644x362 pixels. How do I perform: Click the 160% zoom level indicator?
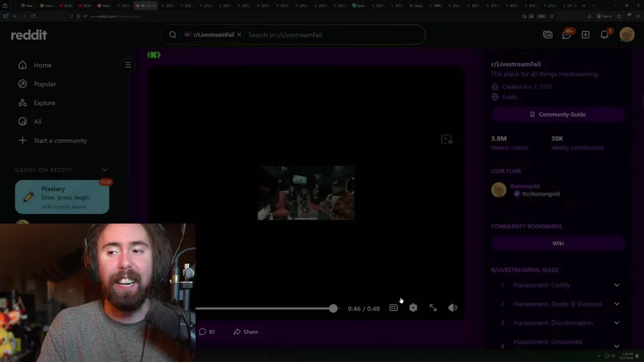pos(541,16)
